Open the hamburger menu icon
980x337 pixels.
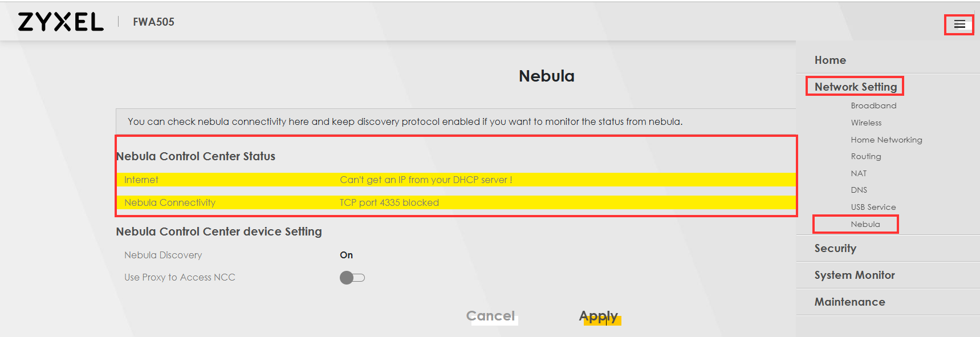(959, 24)
